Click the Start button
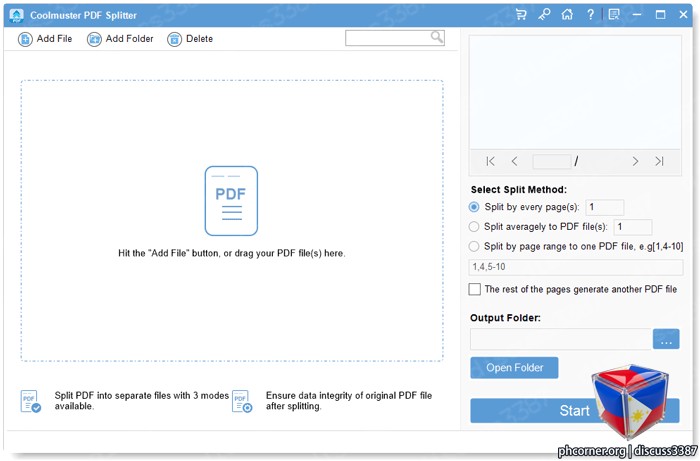 click(575, 411)
